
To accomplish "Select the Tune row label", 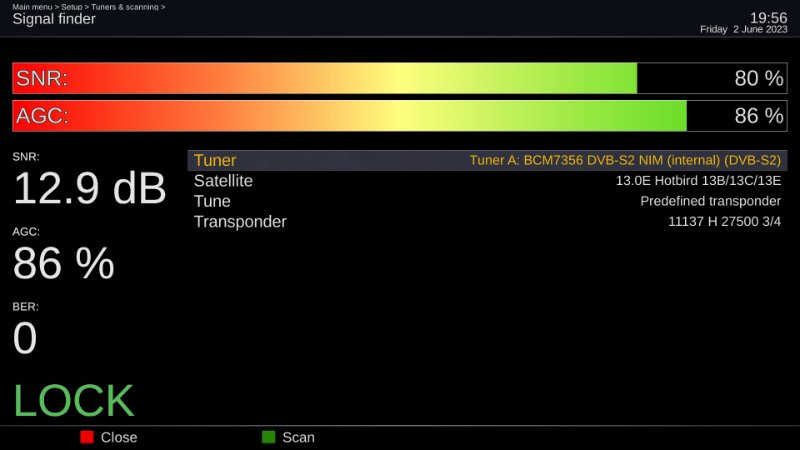I will click(x=212, y=201).
